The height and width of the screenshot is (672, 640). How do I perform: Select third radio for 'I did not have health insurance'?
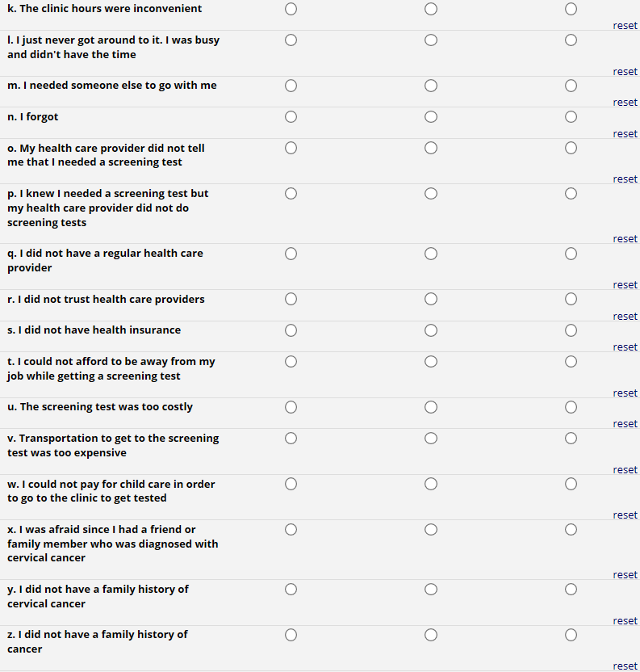click(571, 330)
